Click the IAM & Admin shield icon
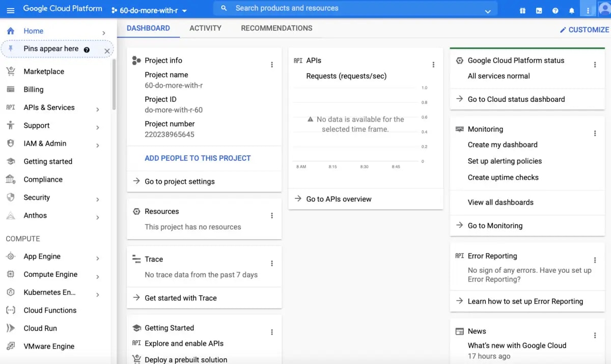The width and height of the screenshot is (611, 364). point(11,144)
